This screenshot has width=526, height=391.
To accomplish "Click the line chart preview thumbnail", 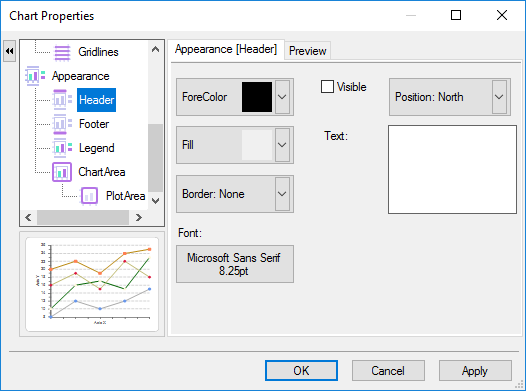I will pos(92,284).
